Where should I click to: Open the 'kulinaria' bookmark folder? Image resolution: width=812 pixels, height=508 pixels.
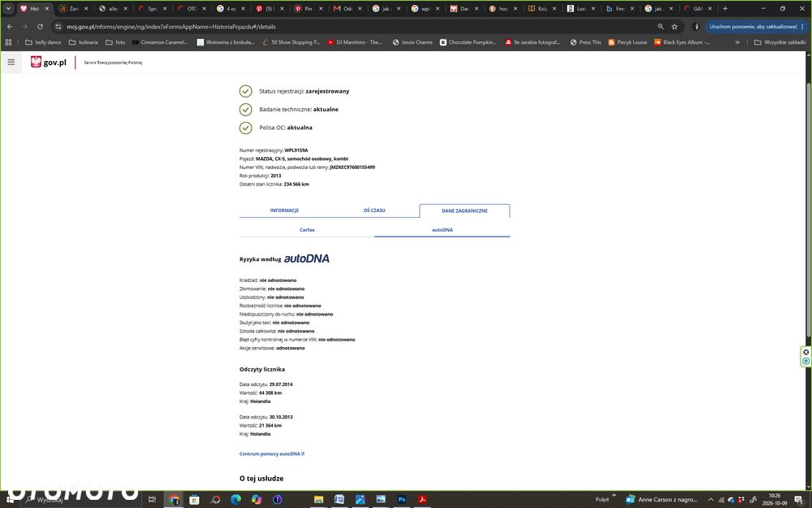(x=84, y=42)
